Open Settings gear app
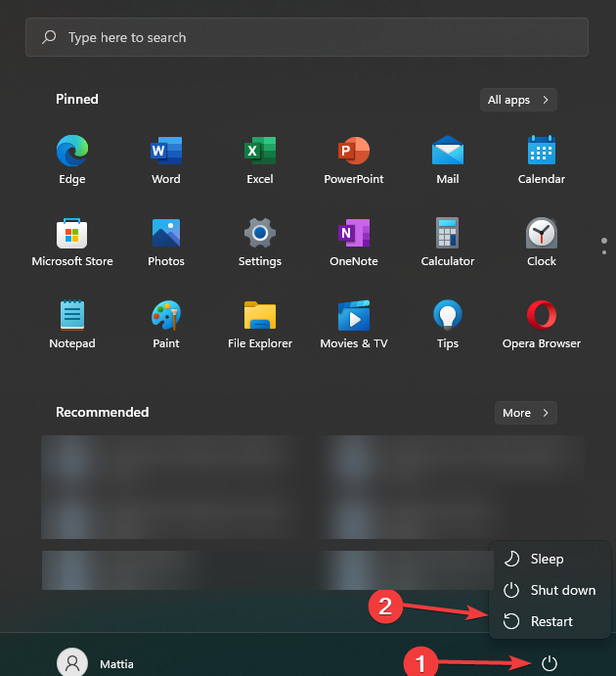This screenshot has height=676, width=616. pos(260,242)
